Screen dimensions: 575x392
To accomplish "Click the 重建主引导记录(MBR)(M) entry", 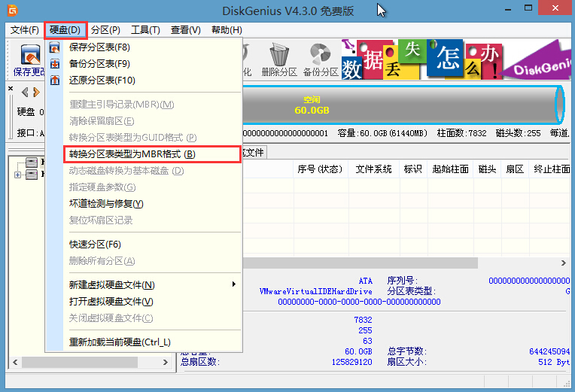I will pyautogui.click(x=144, y=105).
